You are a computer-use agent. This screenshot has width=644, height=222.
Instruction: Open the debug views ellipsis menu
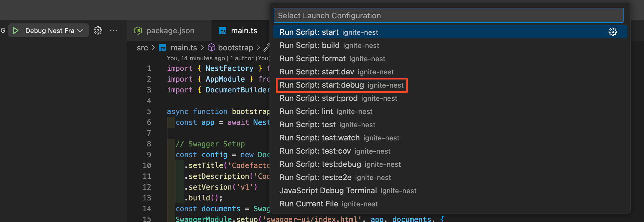click(113, 31)
